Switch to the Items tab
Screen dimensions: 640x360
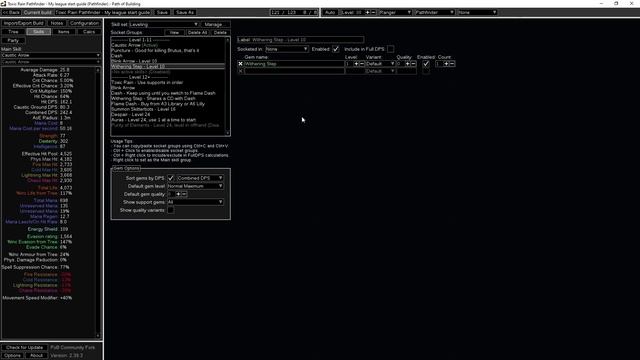[64, 31]
